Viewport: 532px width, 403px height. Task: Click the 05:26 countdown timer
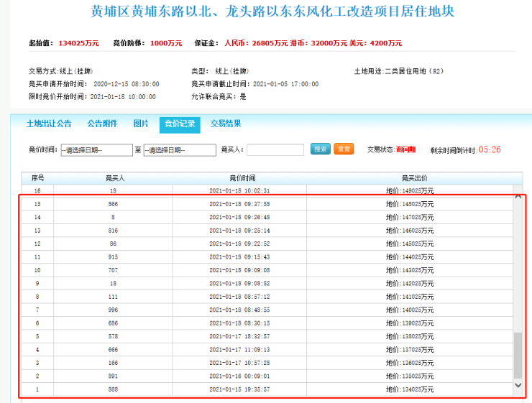490,149
